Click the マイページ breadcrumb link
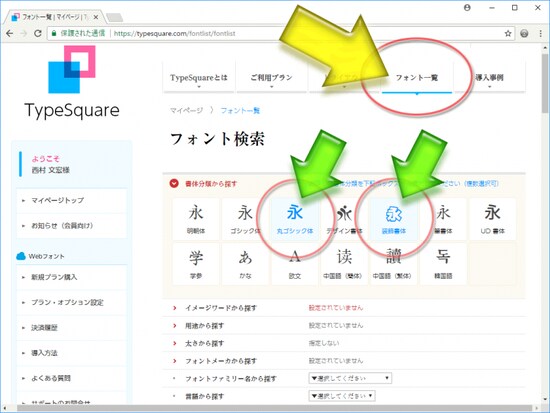 [186, 111]
